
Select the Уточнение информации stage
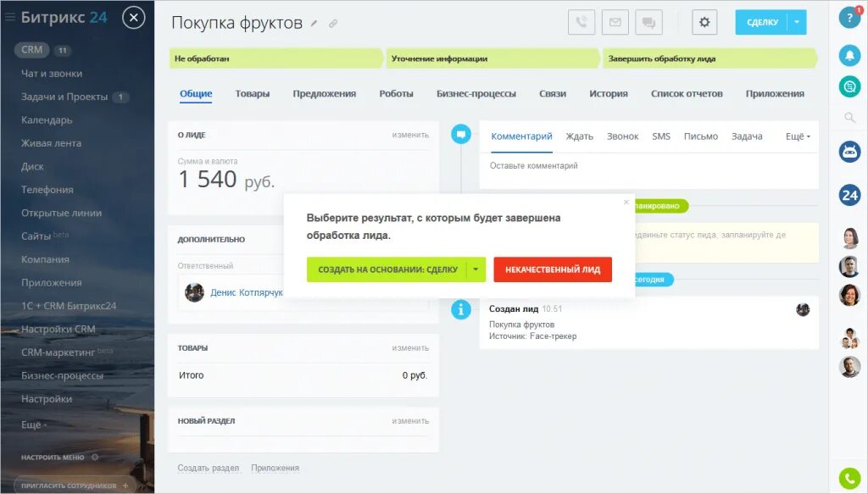point(492,58)
